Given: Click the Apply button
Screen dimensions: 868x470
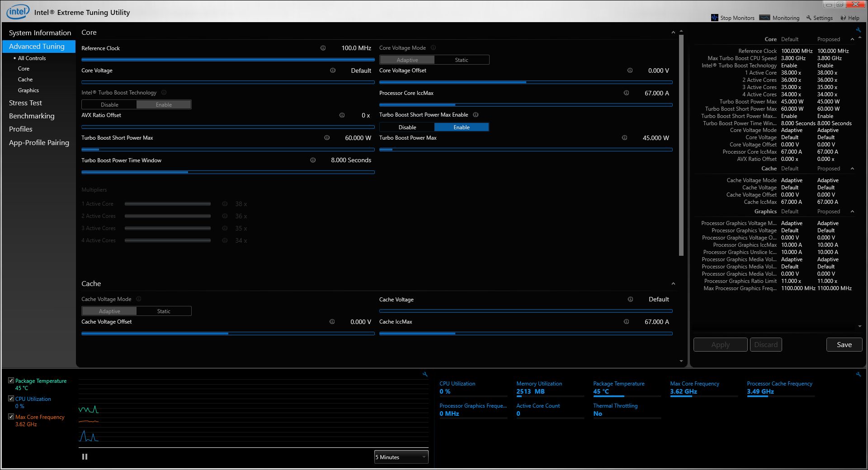Looking at the screenshot, I should point(720,344).
